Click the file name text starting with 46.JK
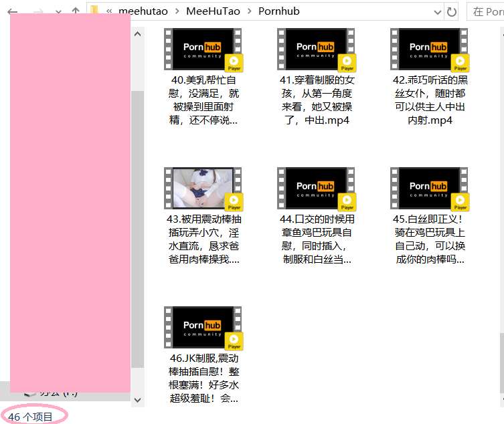The height and width of the screenshot is (424, 504). pos(203,379)
